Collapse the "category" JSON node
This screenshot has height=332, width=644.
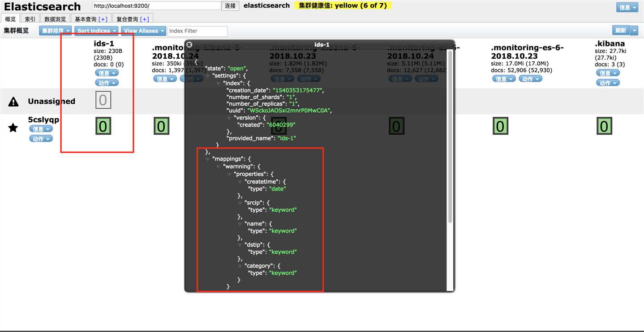(240, 266)
